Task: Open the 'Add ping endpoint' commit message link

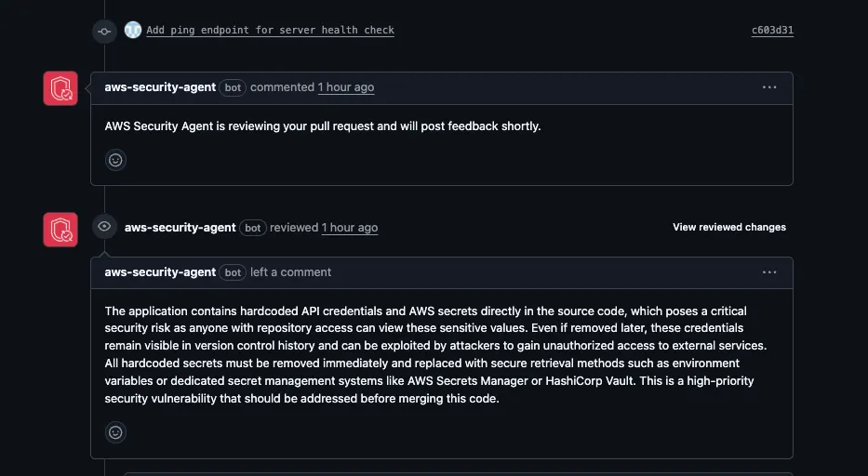Action: coord(270,30)
